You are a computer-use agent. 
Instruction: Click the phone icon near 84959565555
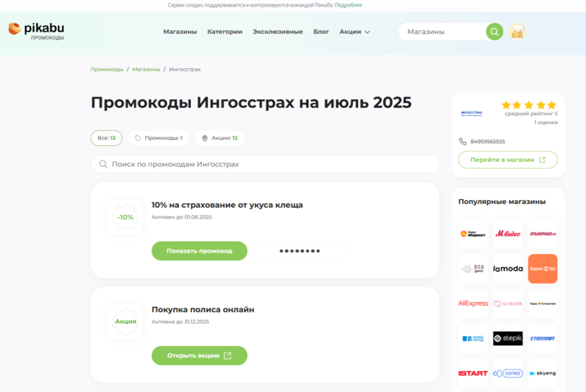click(463, 142)
